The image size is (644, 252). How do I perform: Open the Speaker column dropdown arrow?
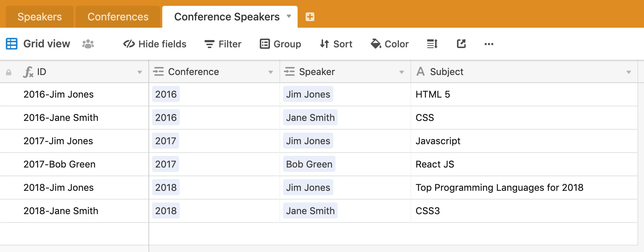tap(402, 72)
